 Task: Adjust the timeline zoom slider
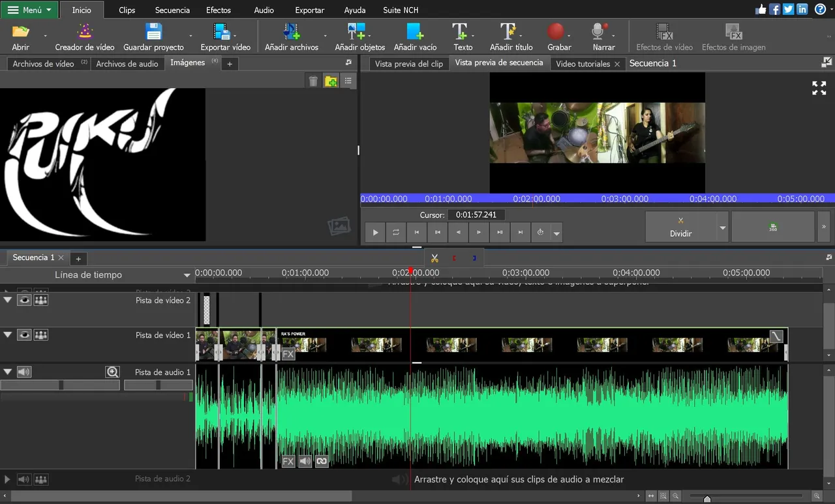[x=707, y=499]
